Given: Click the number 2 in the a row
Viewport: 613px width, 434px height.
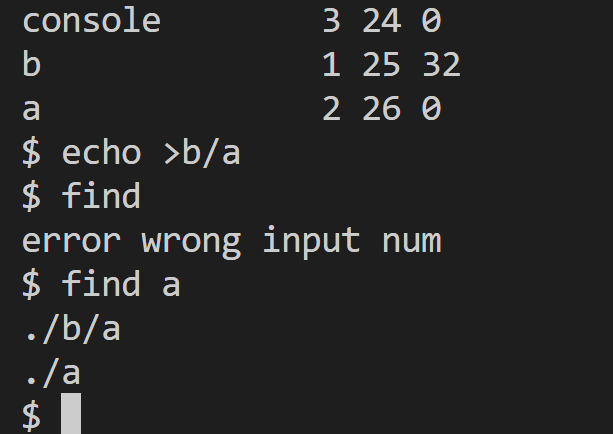Looking at the screenshot, I should pos(332,108).
